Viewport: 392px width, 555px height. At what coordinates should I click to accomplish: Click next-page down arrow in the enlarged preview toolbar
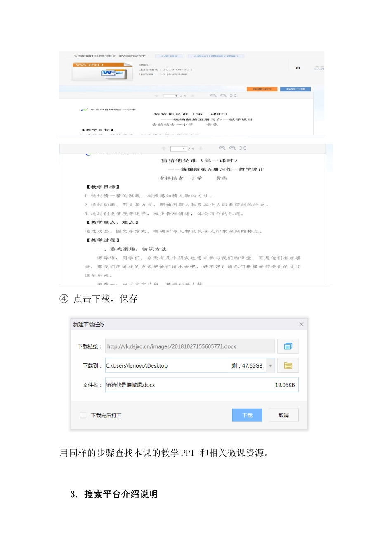pyautogui.click(x=201, y=148)
